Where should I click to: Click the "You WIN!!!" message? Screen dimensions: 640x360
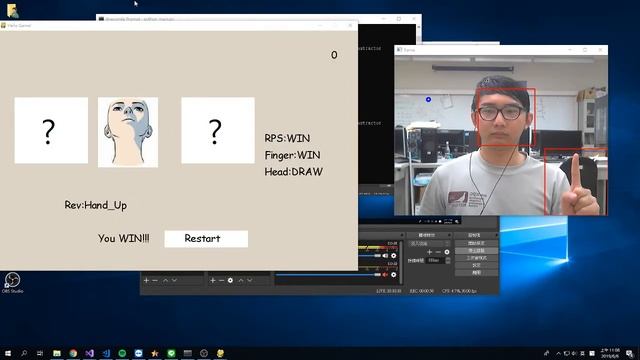(123, 238)
